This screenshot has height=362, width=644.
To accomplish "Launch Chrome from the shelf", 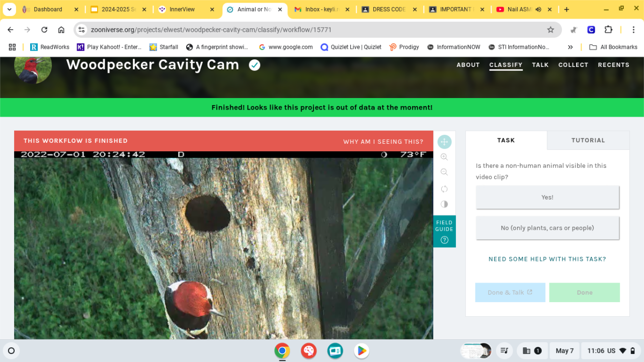I will 282,350.
